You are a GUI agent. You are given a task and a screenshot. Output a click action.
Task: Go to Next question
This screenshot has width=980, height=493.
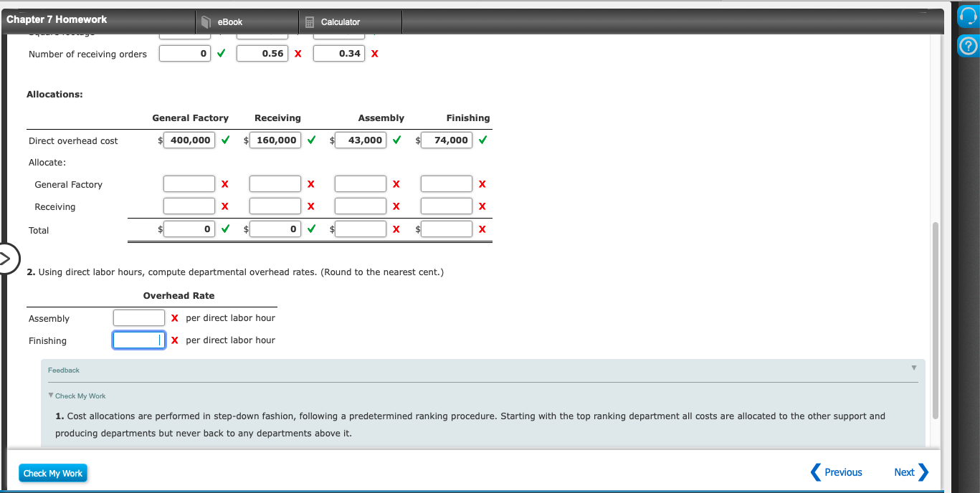click(x=911, y=472)
